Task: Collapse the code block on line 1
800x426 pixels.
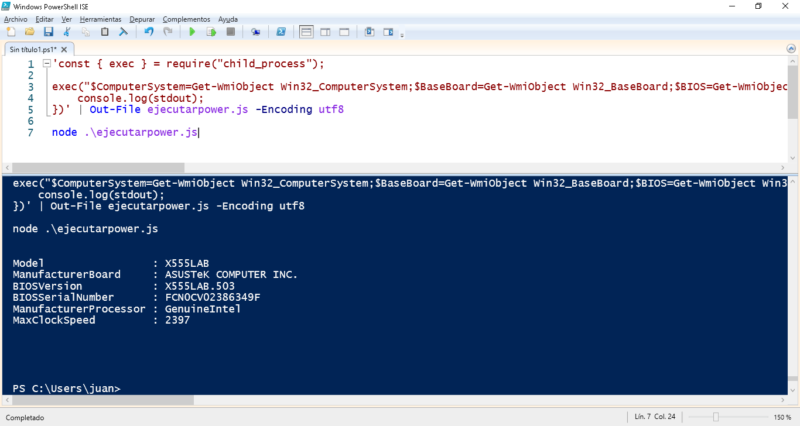Action: pos(46,64)
